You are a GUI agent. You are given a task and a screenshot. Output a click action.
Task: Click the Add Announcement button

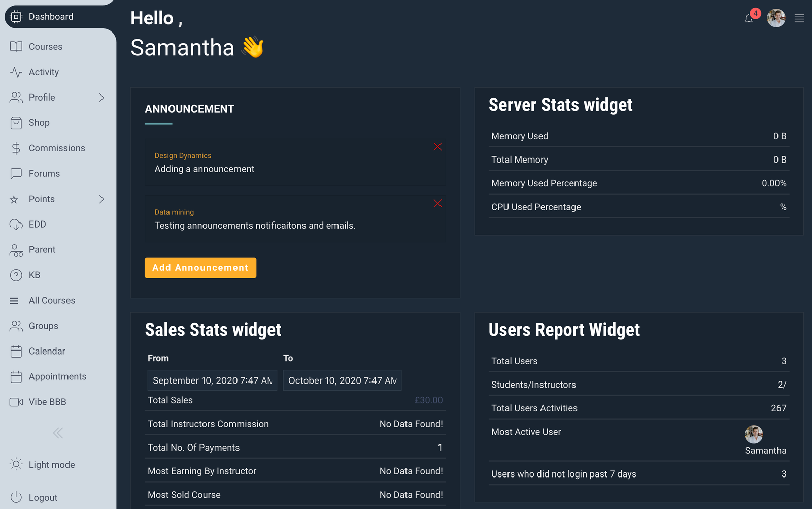(200, 268)
